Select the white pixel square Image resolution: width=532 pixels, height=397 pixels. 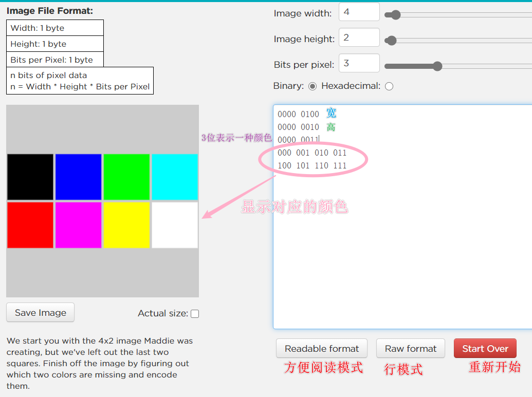coord(174,224)
